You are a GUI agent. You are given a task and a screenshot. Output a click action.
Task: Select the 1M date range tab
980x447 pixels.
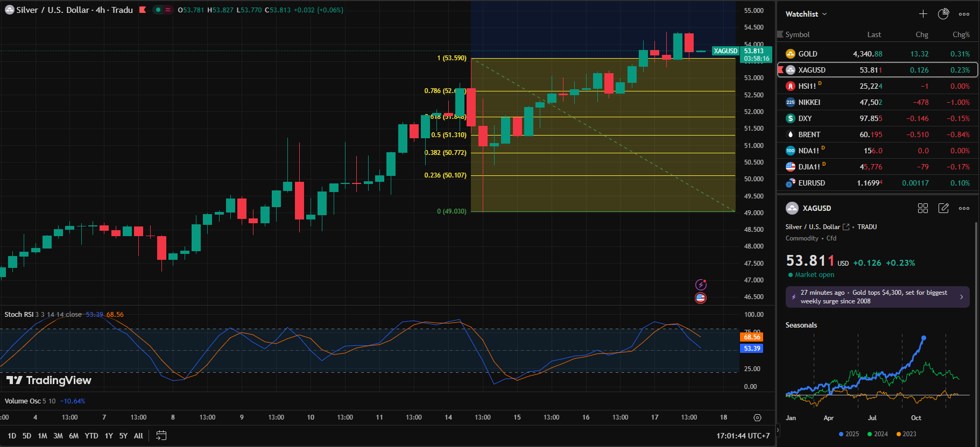click(x=43, y=436)
